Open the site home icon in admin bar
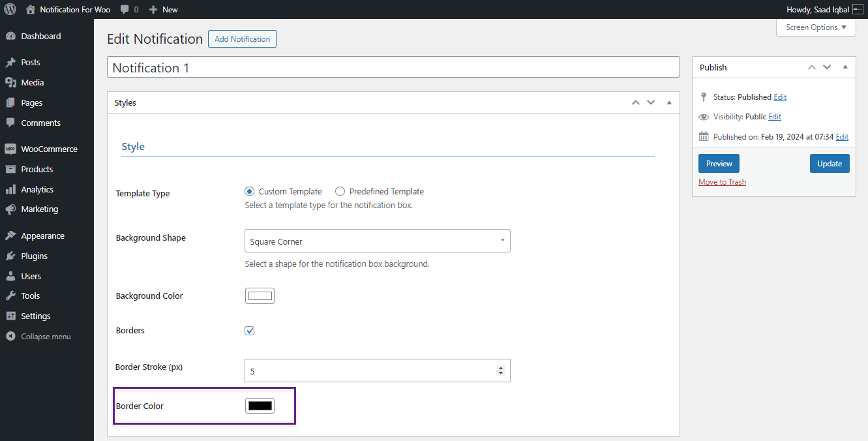868x441 pixels. (31, 9)
